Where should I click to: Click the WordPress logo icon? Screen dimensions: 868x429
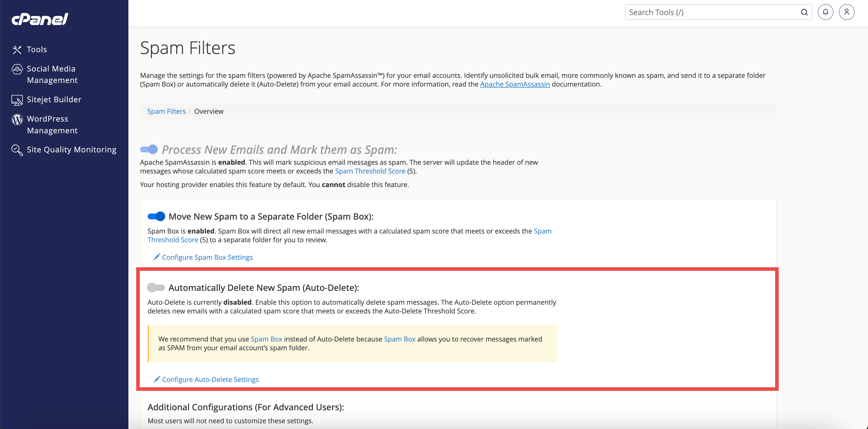coord(17,119)
